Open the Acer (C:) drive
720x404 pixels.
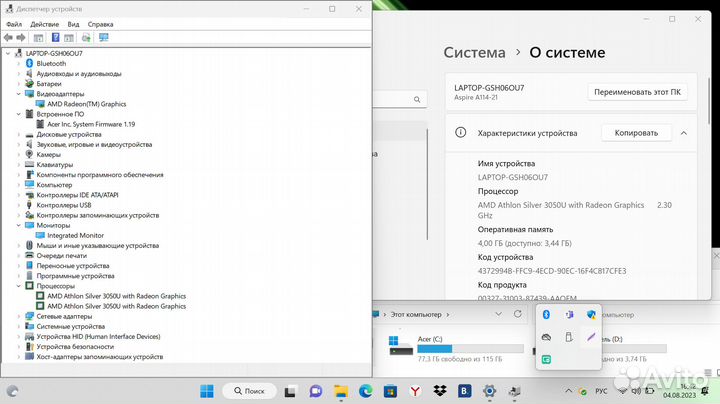pyautogui.click(x=456, y=349)
